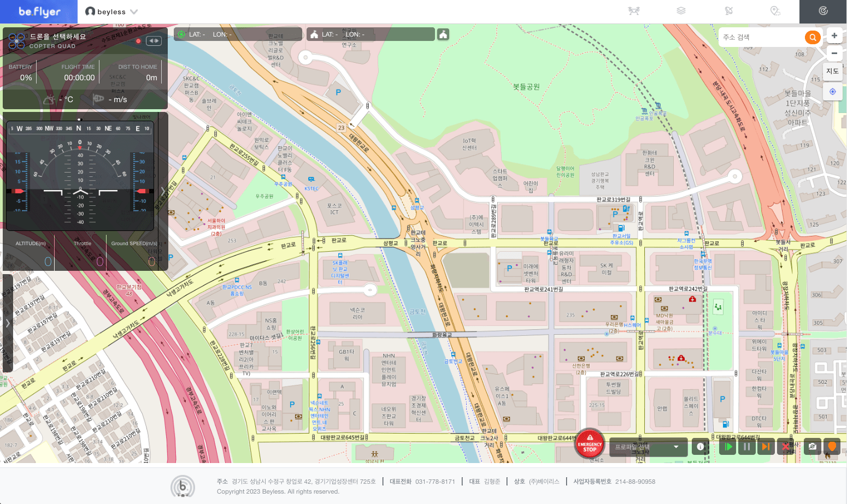Switch map type using 지도 button

832,71
